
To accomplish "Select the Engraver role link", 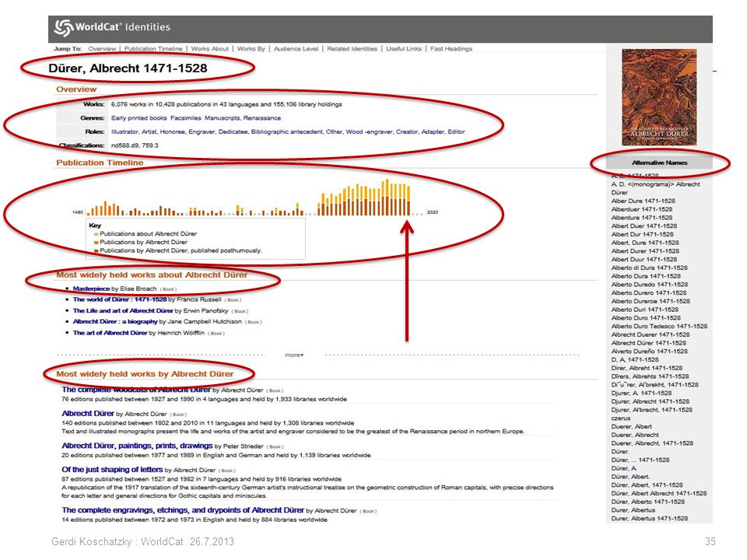I will [201, 132].
